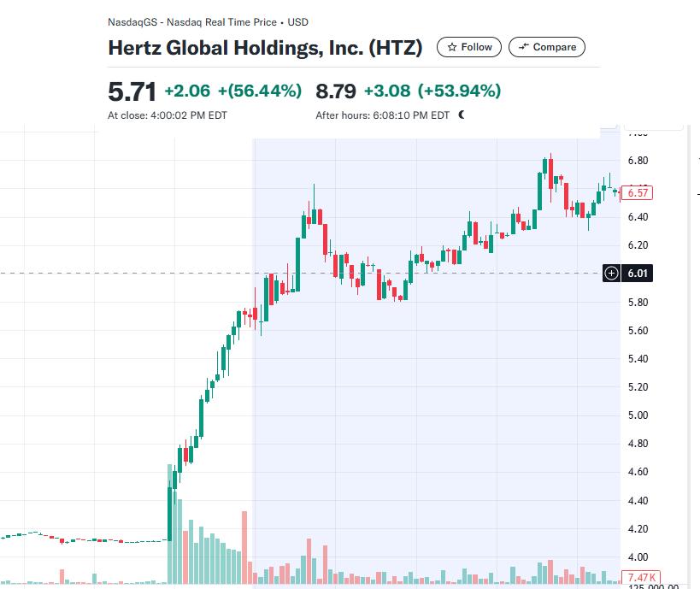Click the 5.00 label on price axis
Viewport: 700px width, 589px height.
coord(638,415)
